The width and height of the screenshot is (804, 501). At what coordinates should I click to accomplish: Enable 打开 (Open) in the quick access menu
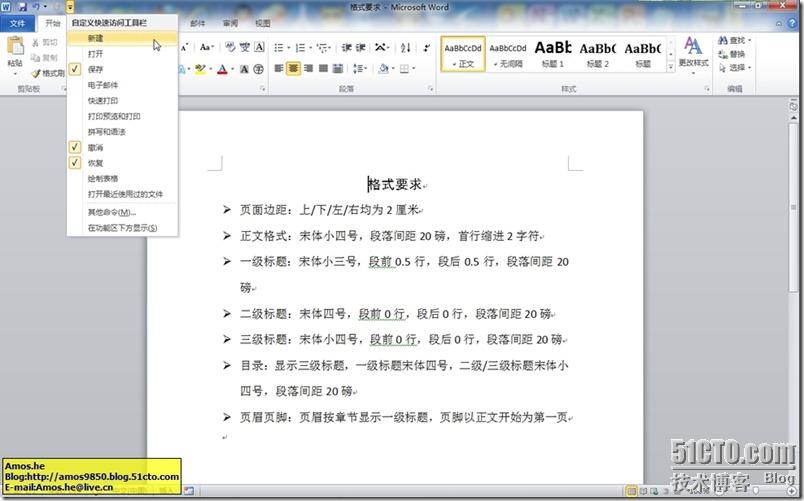click(x=123, y=54)
